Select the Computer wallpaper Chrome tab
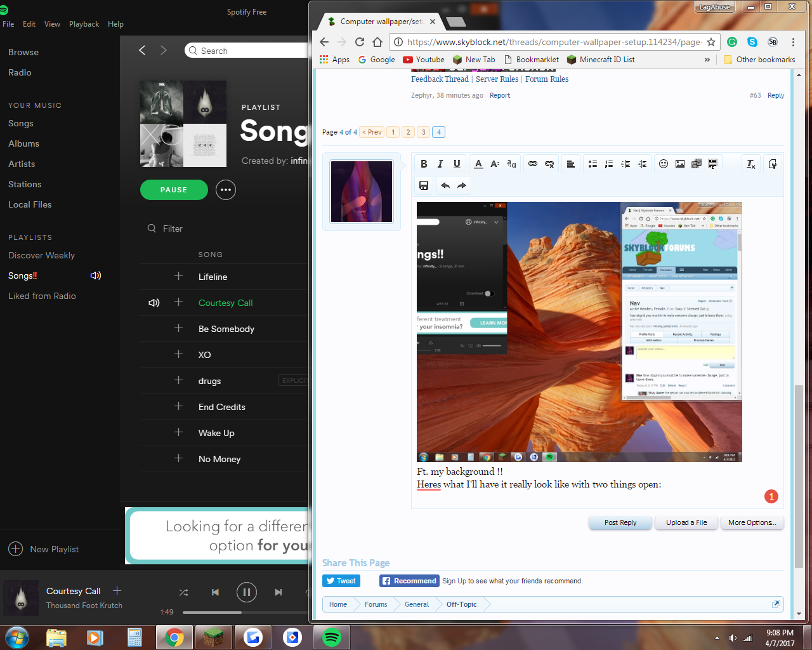Screen dimensions: 812x650 (381, 22)
